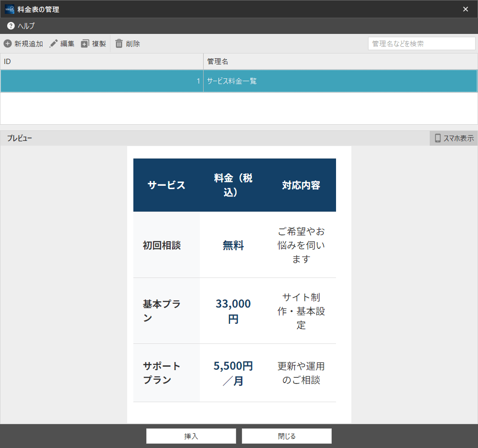Click the サービス header in preview table
Screen dimensions: 478x448
coord(166,185)
